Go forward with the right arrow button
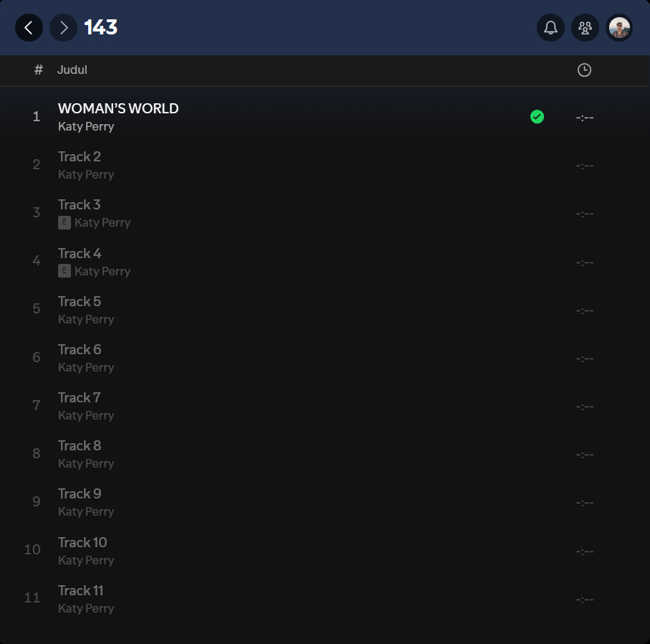Viewport: 650px width, 644px height. (64, 28)
